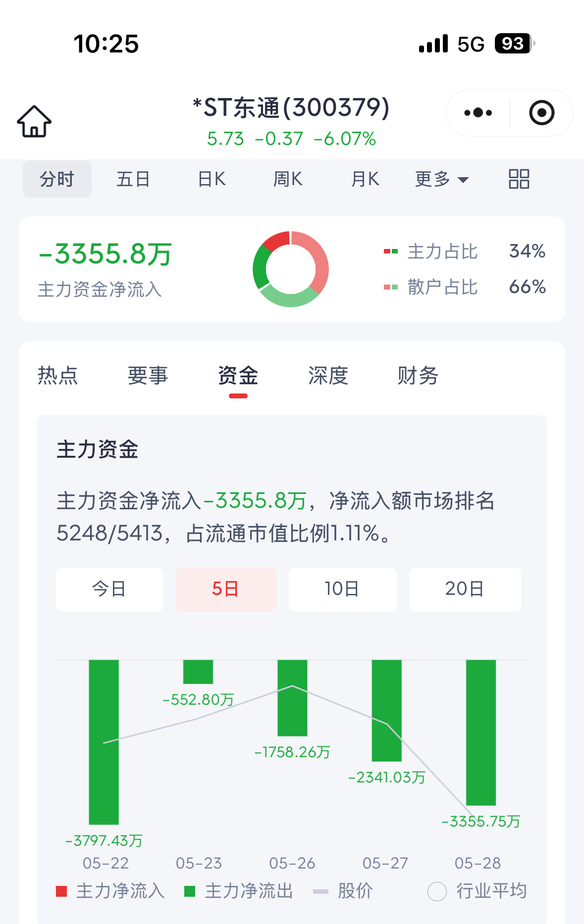
Task: Switch to the 周K chart tab
Action: coord(288,179)
